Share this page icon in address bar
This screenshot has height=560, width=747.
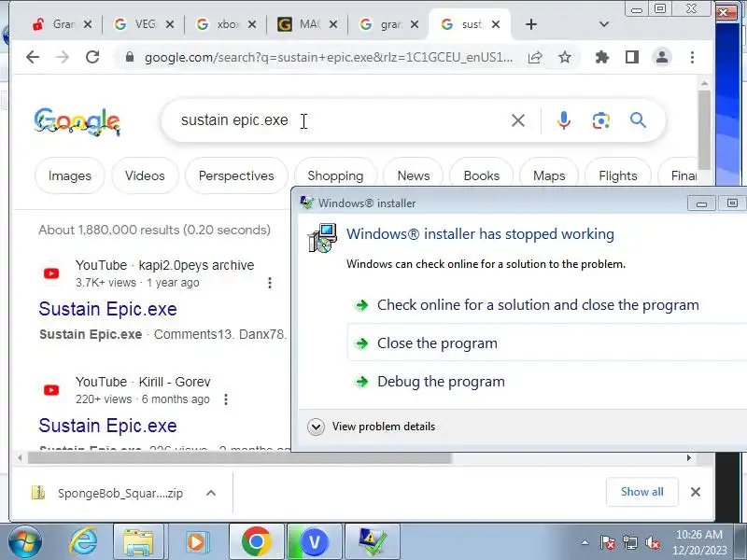(x=535, y=57)
